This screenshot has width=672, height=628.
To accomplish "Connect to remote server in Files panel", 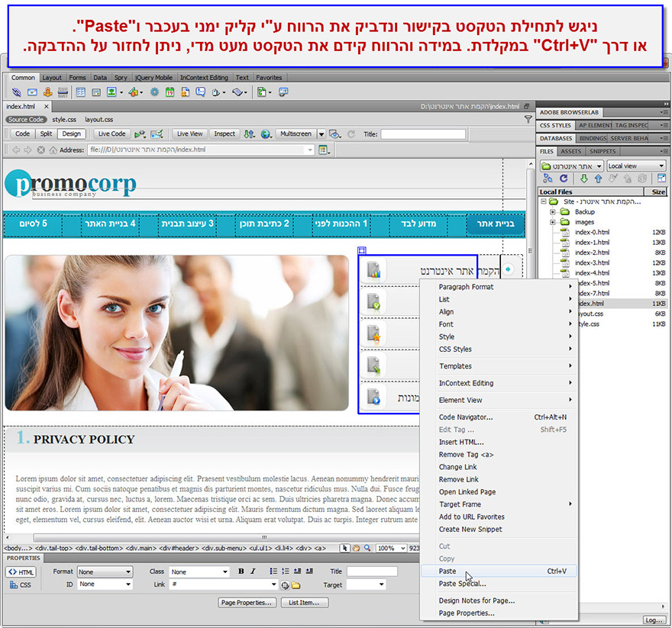I will [x=548, y=179].
